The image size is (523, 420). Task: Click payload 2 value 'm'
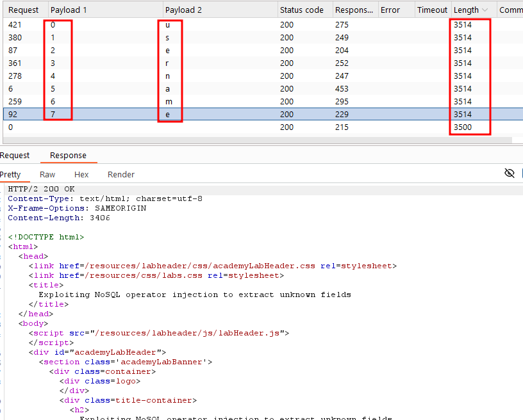(169, 102)
